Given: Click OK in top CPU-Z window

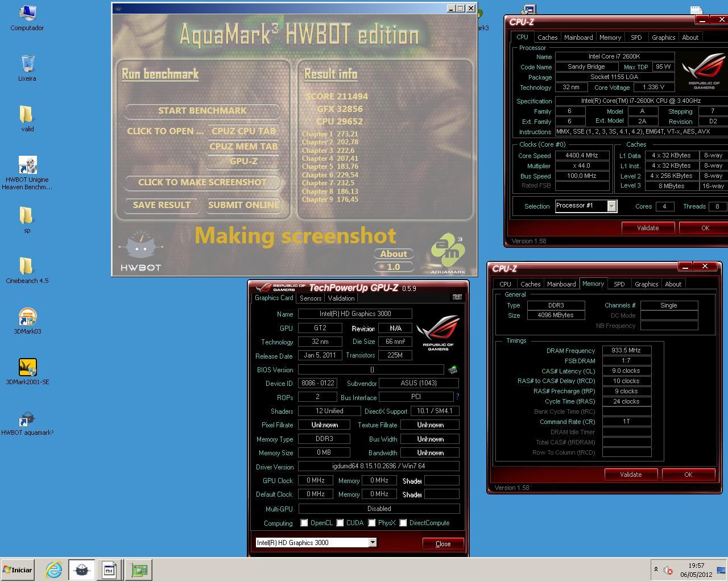Looking at the screenshot, I should coord(705,228).
